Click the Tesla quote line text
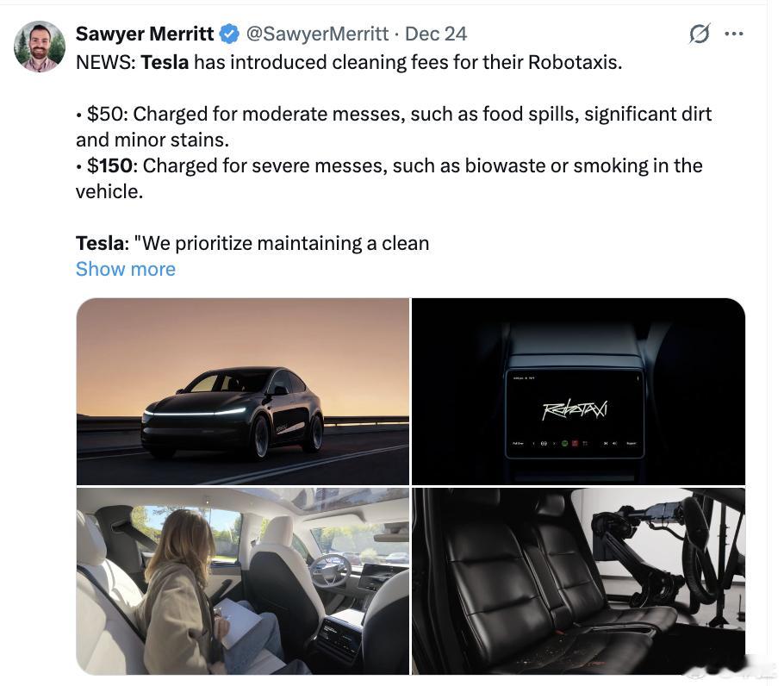 tap(252, 244)
